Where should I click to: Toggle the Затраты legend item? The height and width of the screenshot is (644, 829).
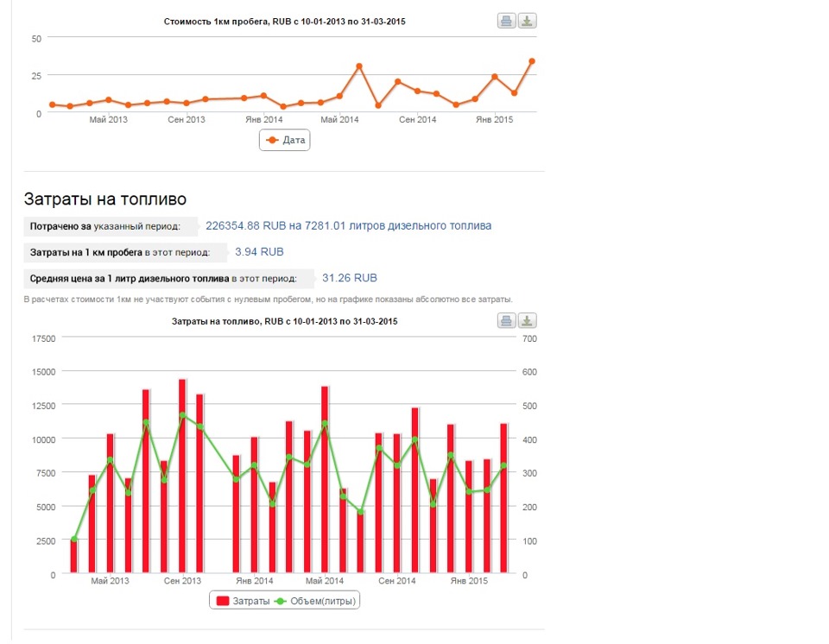[x=244, y=601]
